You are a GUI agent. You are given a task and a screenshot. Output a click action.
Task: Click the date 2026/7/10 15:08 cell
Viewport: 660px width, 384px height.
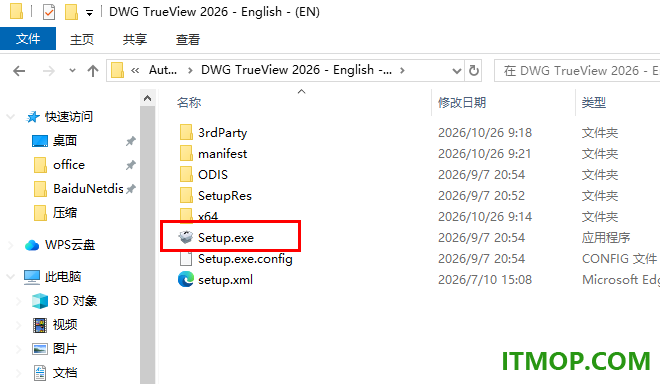[x=485, y=280]
